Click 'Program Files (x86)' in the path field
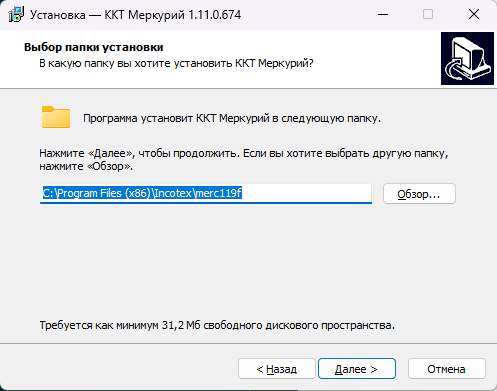The height and width of the screenshot is (391, 497). [x=105, y=193]
